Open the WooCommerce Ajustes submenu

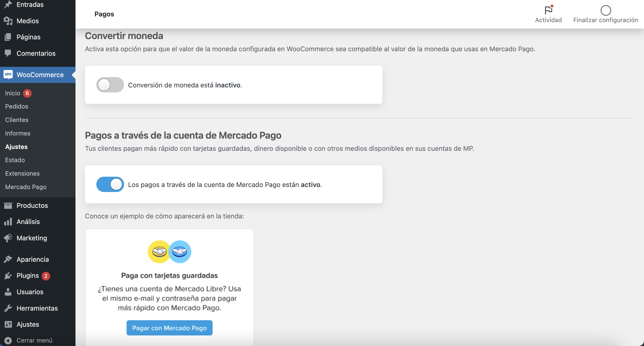(16, 147)
